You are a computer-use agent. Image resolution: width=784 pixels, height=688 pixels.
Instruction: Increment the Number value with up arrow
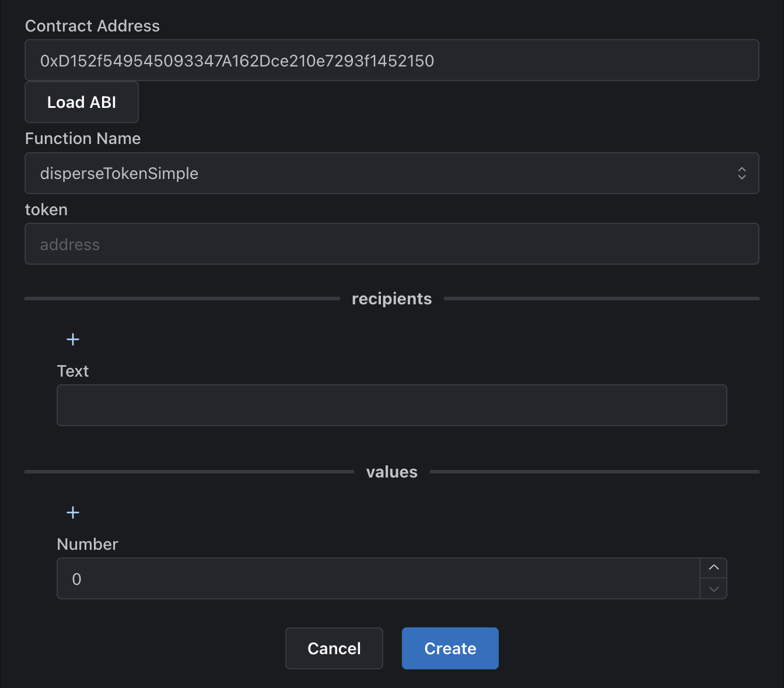pos(713,568)
